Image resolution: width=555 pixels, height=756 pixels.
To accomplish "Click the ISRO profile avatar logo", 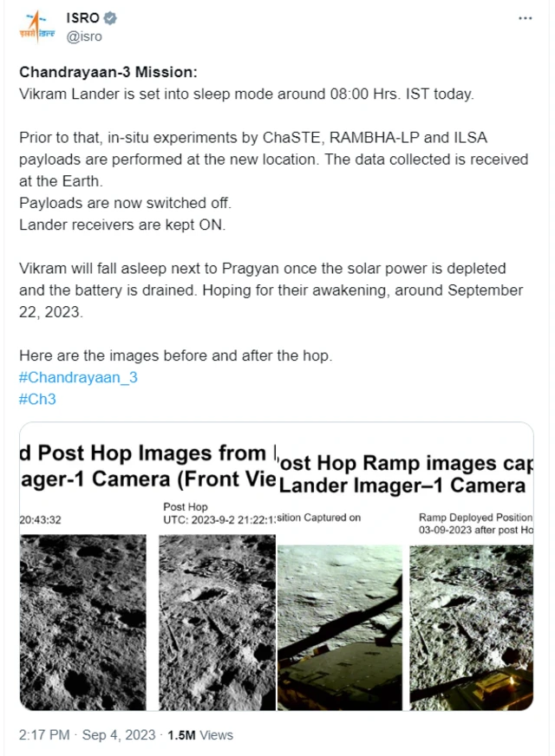I will tap(37, 27).
